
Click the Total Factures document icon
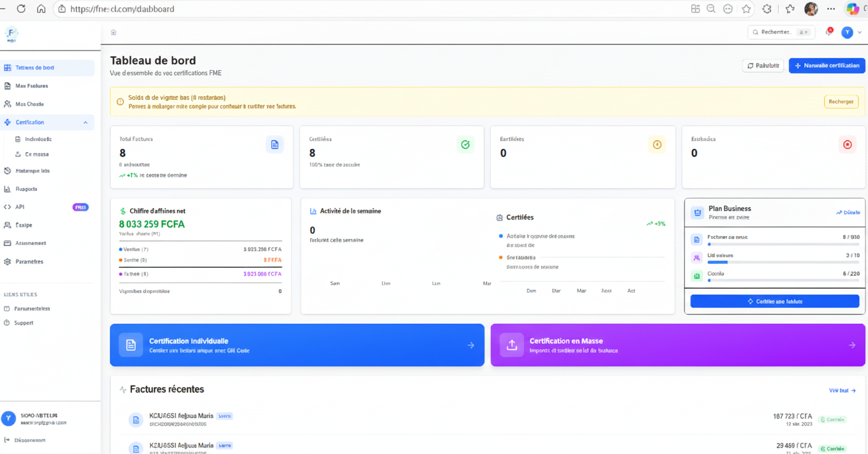[274, 144]
